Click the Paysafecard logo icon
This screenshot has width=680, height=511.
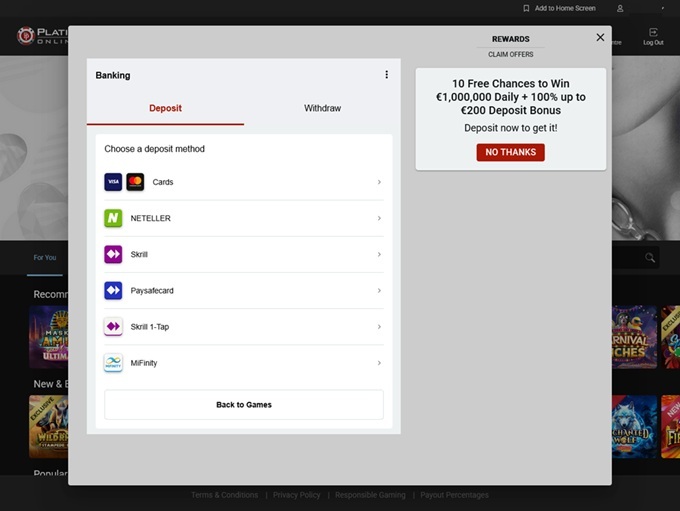point(113,290)
